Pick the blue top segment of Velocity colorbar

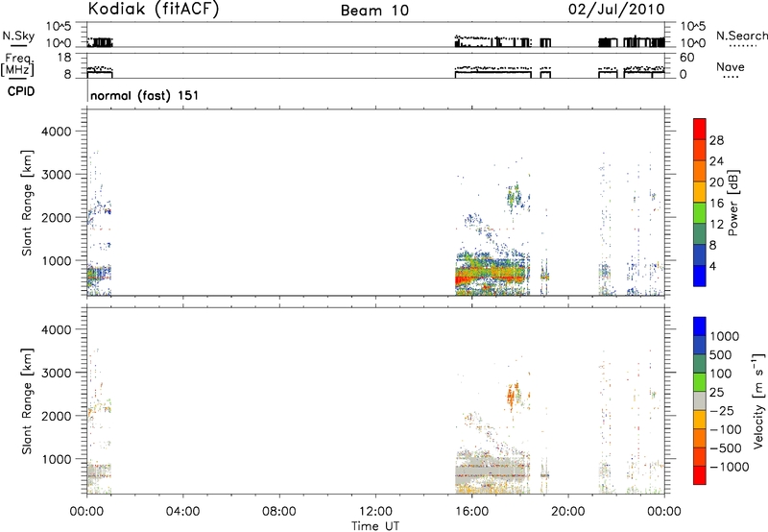tap(700, 326)
